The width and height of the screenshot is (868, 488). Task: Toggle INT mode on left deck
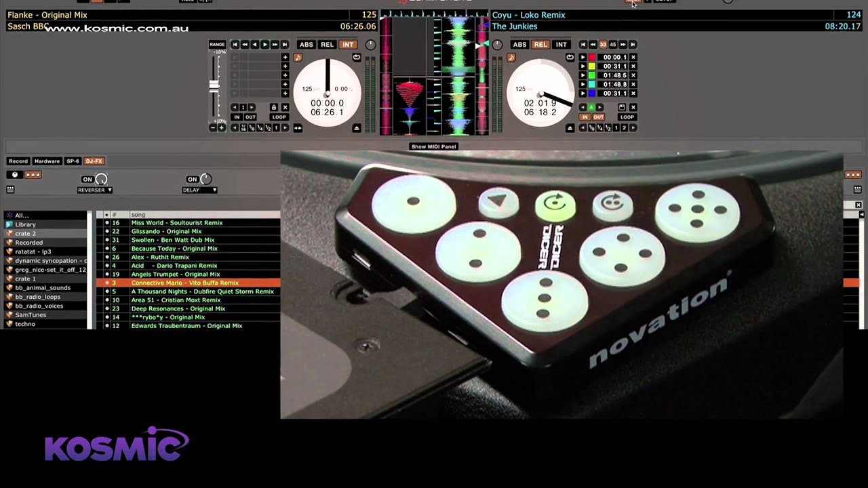click(x=348, y=45)
